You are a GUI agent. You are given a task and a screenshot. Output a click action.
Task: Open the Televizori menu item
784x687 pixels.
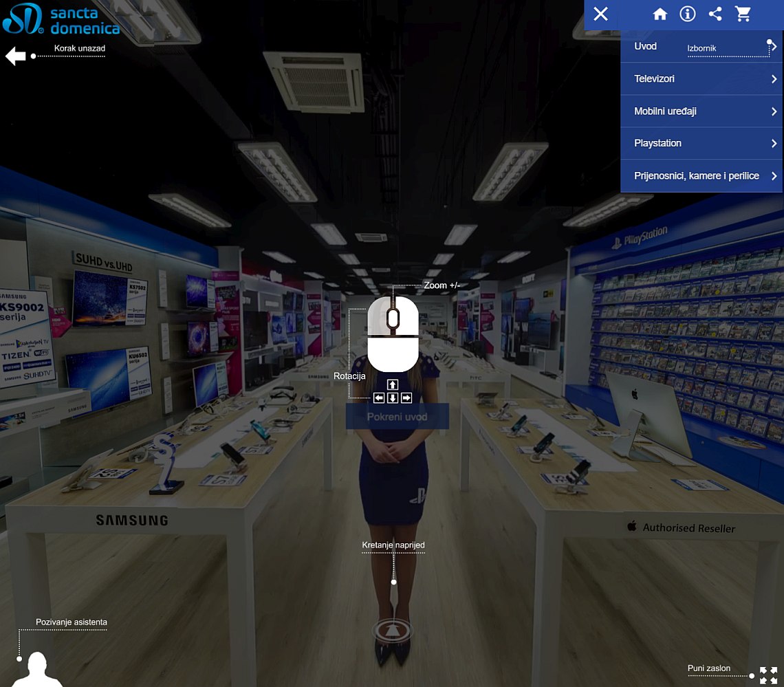tap(701, 79)
